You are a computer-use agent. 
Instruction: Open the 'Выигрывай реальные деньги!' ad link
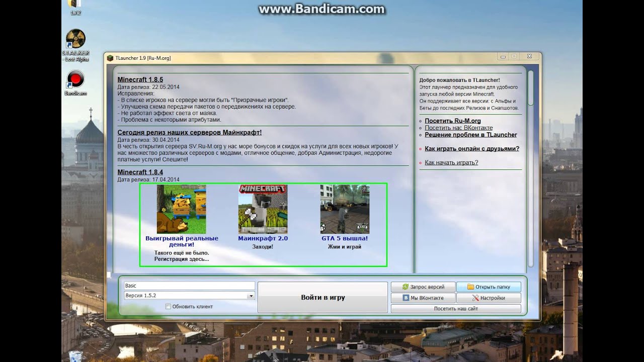(x=182, y=241)
